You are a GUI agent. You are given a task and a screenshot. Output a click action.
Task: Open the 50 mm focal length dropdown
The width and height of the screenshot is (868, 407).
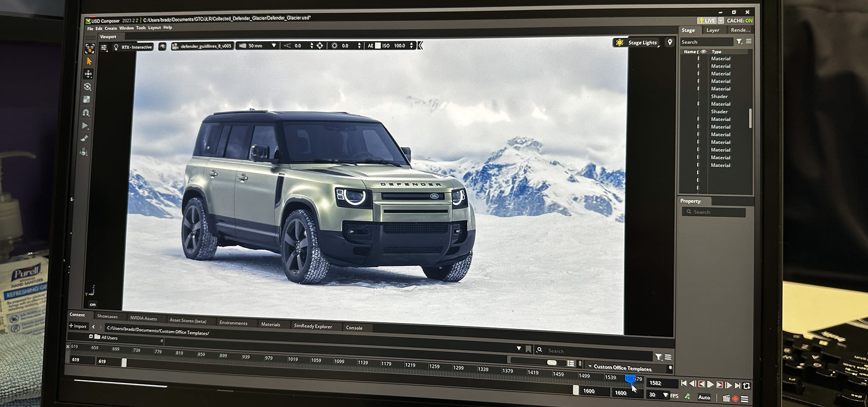click(274, 45)
